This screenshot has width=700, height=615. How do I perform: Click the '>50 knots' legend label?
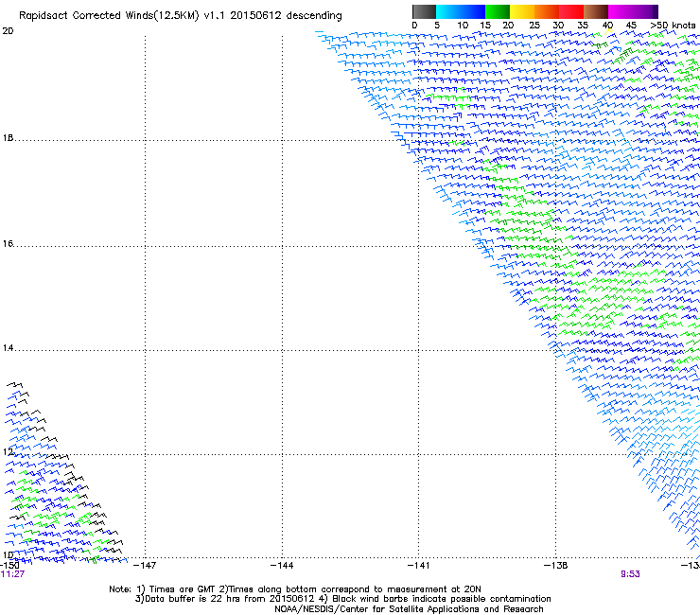673,25
